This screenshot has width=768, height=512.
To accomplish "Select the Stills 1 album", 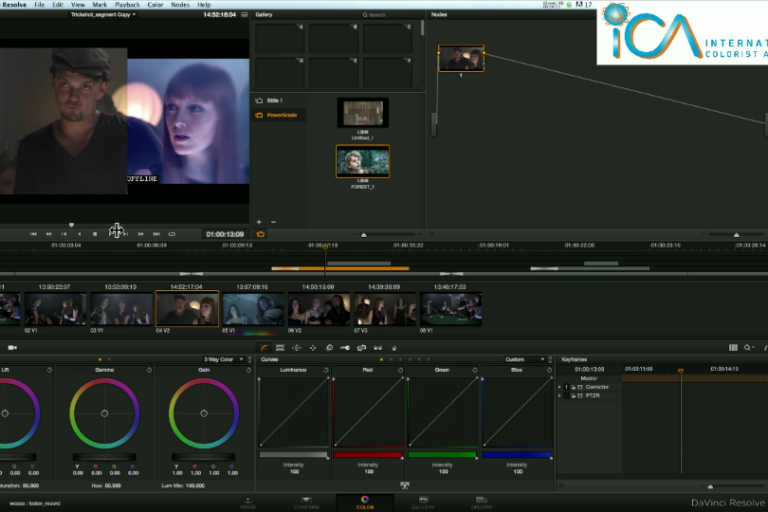I will click(x=275, y=100).
